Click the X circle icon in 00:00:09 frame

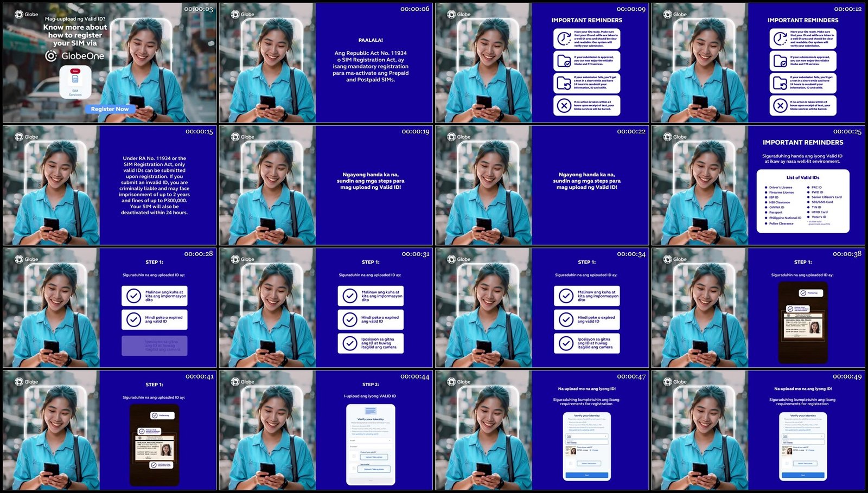point(564,105)
